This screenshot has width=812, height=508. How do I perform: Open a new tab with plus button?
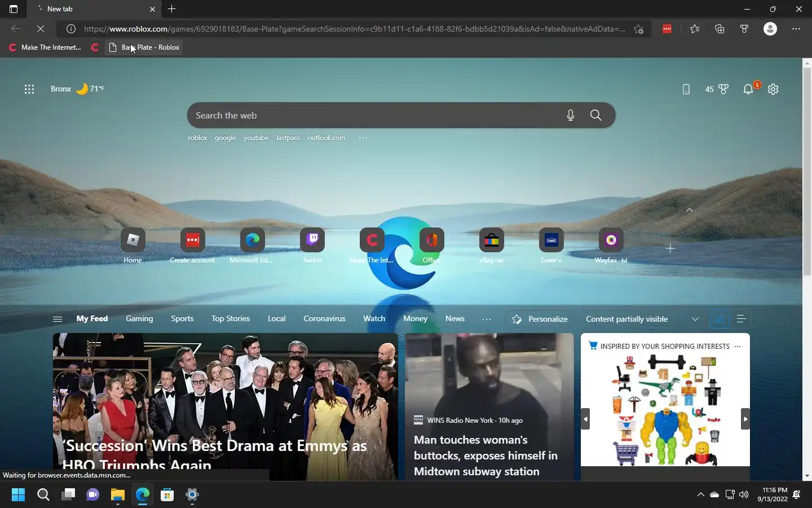[x=172, y=9]
